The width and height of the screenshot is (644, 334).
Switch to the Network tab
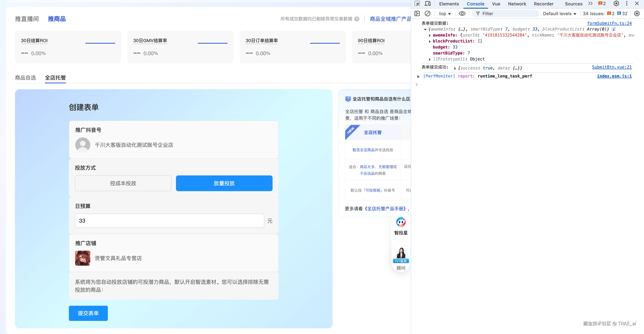517,4
